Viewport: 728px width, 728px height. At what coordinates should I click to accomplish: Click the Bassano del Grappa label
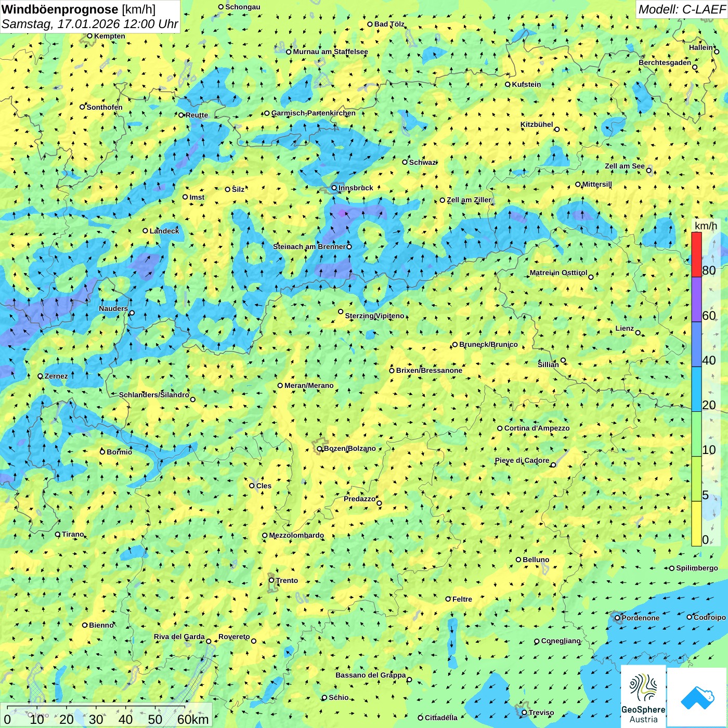coord(371,675)
